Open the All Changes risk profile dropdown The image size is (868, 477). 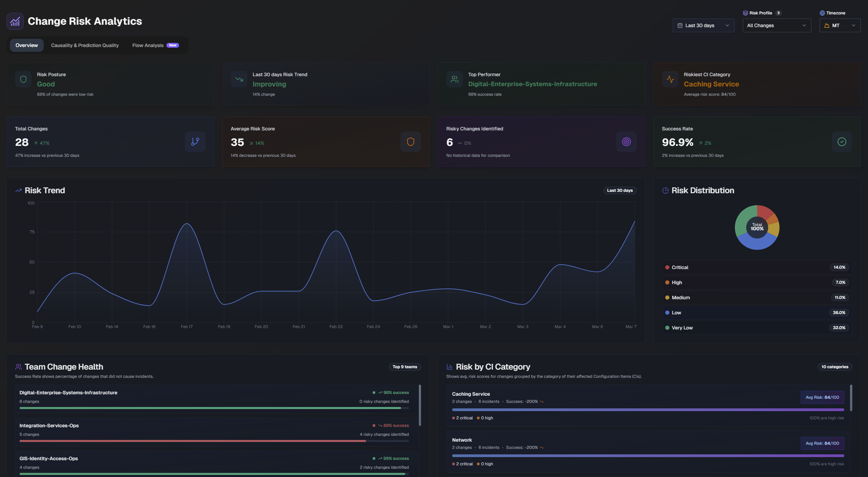click(x=777, y=25)
